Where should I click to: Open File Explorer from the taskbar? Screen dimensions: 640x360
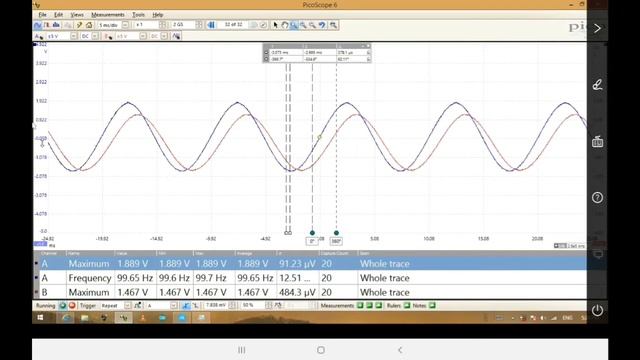84,318
